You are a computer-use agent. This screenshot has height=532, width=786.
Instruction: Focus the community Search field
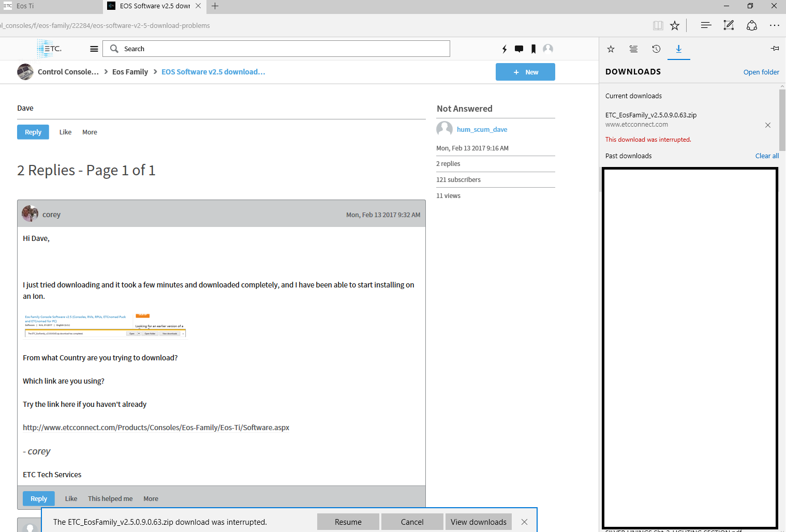point(276,49)
